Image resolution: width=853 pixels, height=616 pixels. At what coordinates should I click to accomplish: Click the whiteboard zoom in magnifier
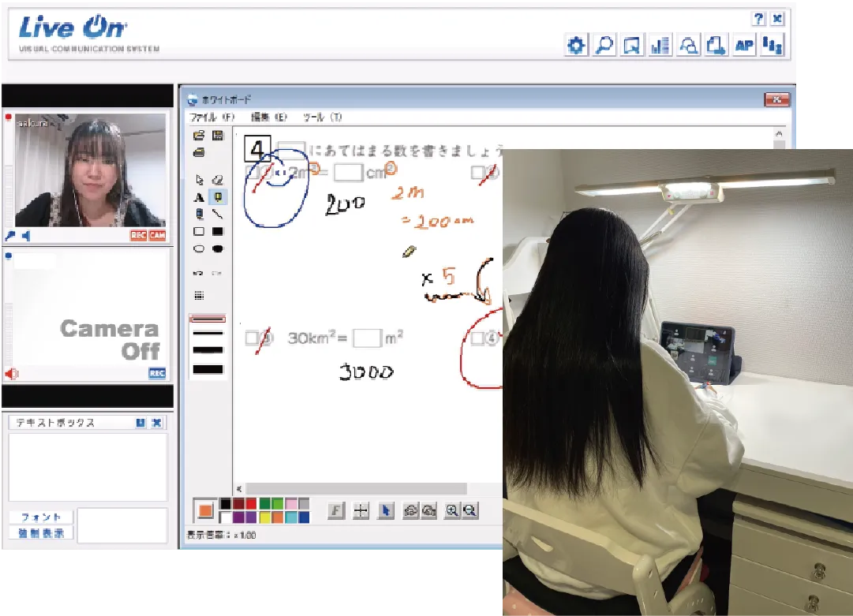452,510
